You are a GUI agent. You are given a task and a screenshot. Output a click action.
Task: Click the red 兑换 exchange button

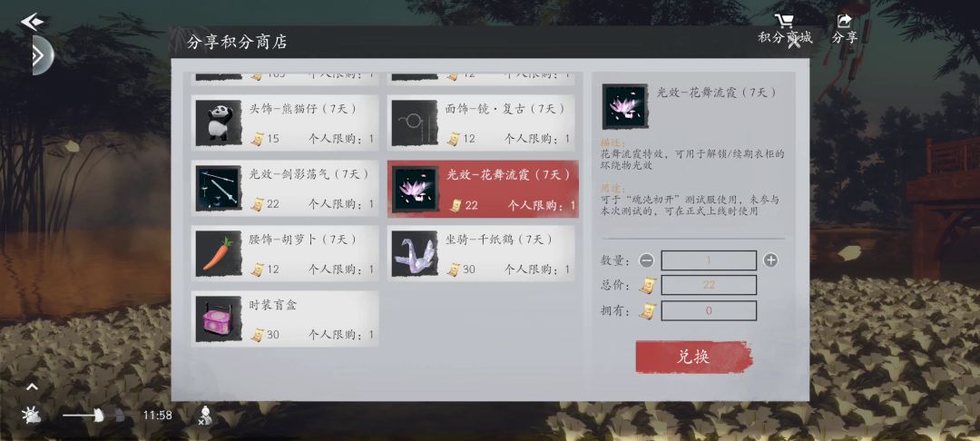pyautogui.click(x=694, y=357)
